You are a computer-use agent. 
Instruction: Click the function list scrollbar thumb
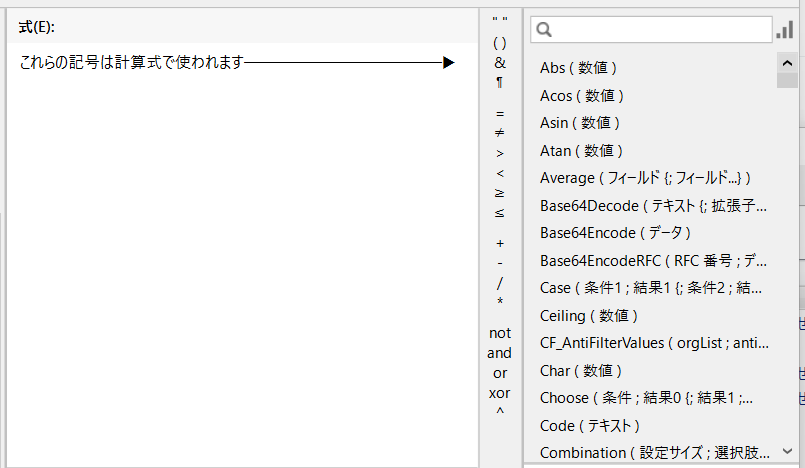(x=787, y=81)
